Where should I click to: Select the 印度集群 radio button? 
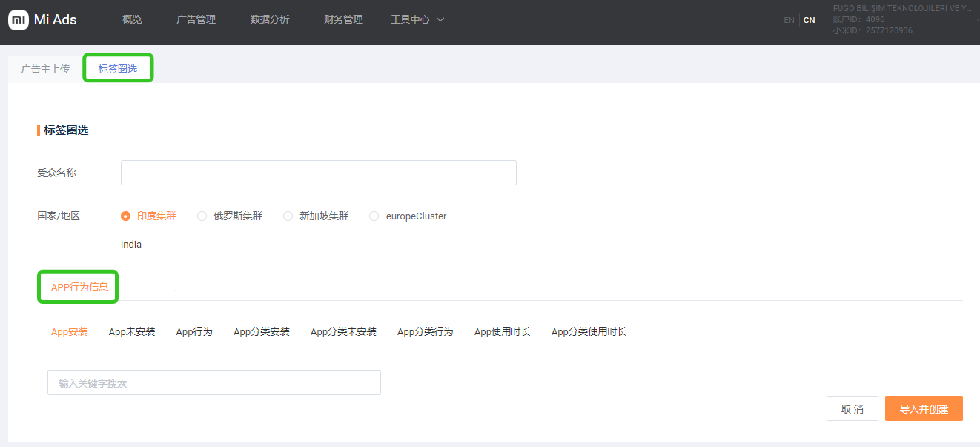tap(126, 216)
